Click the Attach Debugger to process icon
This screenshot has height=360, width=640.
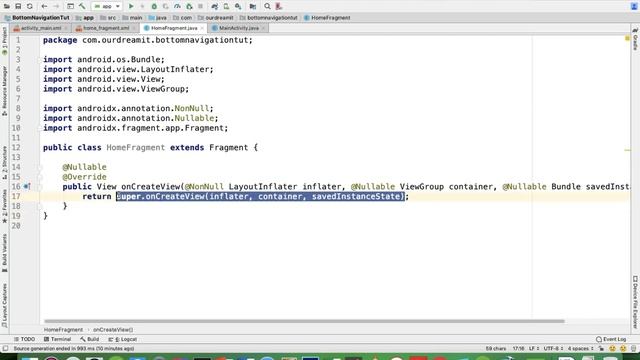[x=189, y=7]
